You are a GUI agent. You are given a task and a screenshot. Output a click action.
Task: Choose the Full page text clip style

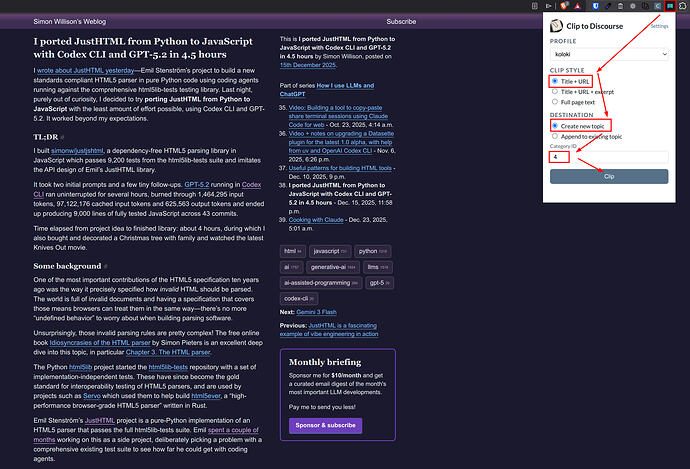click(555, 102)
